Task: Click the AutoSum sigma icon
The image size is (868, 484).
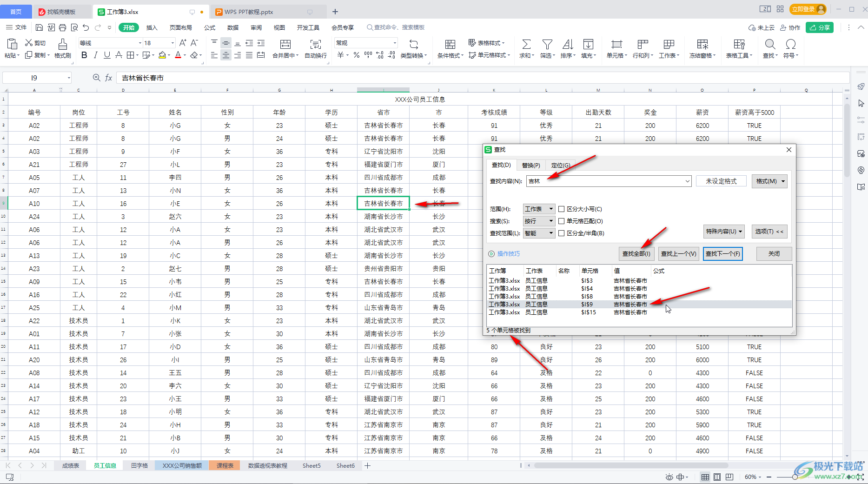Action: tap(526, 44)
